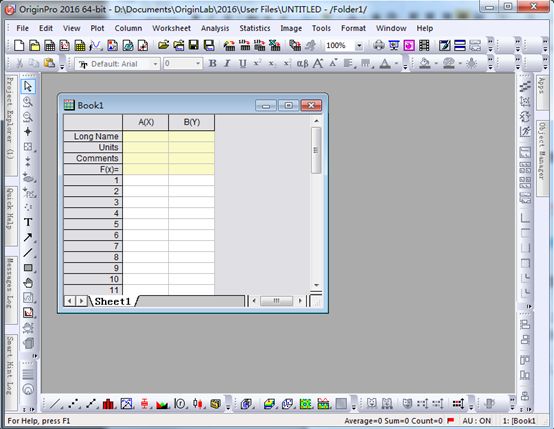This screenshot has height=429, width=554.
Task: Select the Line drawing tool
Action: [x=28, y=252]
